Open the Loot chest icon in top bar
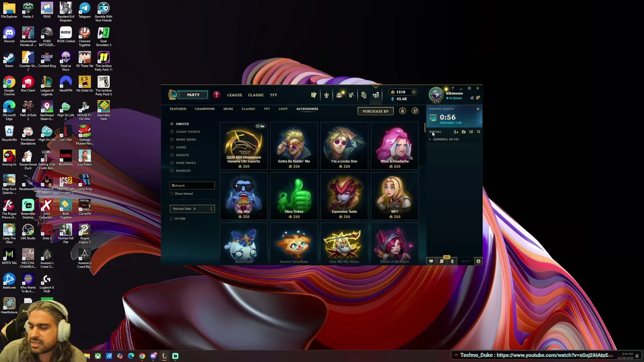The height and width of the screenshot is (362, 644). [x=339, y=95]
